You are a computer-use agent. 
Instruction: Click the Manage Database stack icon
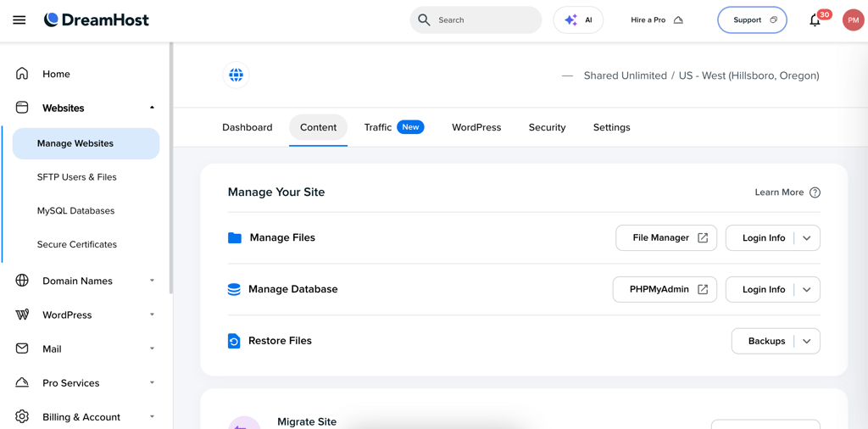[234, 289]
